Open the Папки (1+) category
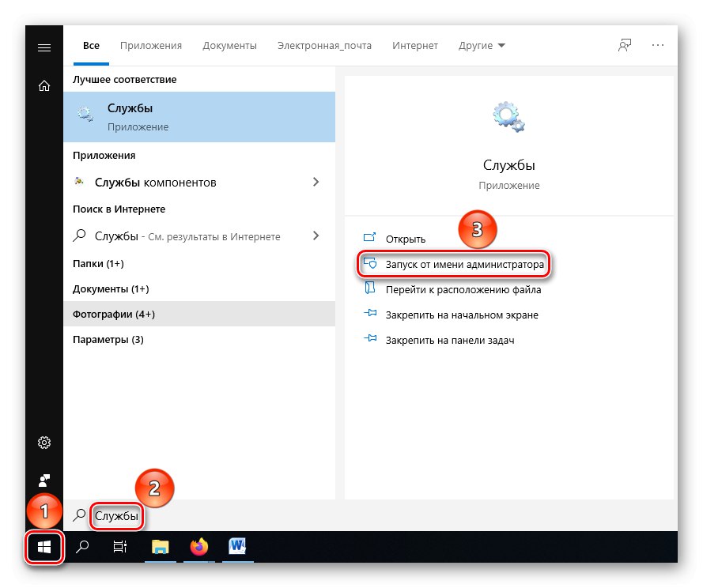The image size is (703, 588). tap(98, 263)
